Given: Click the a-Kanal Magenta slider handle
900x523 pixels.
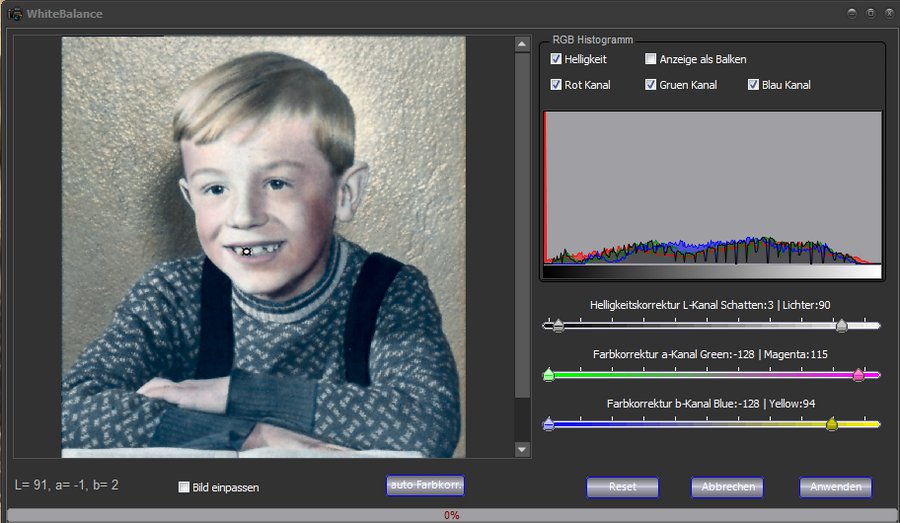Looking at the screenshot, I should [x=858, y=375].
